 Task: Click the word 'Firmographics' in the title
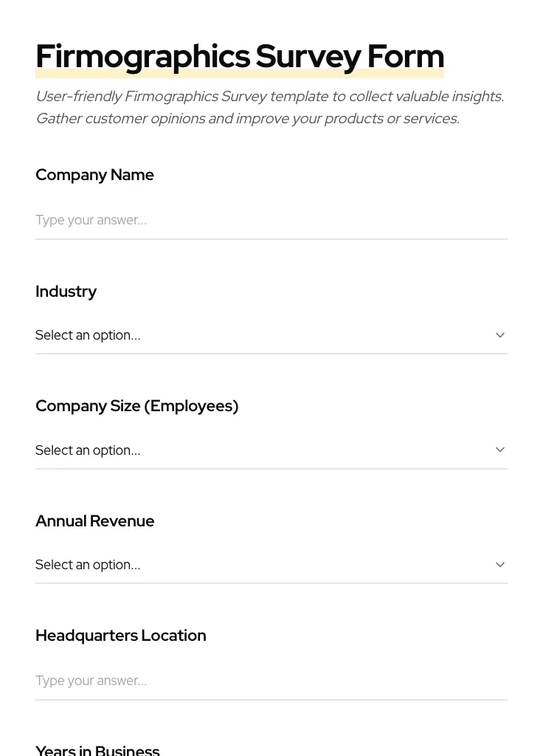click(142, 56)
